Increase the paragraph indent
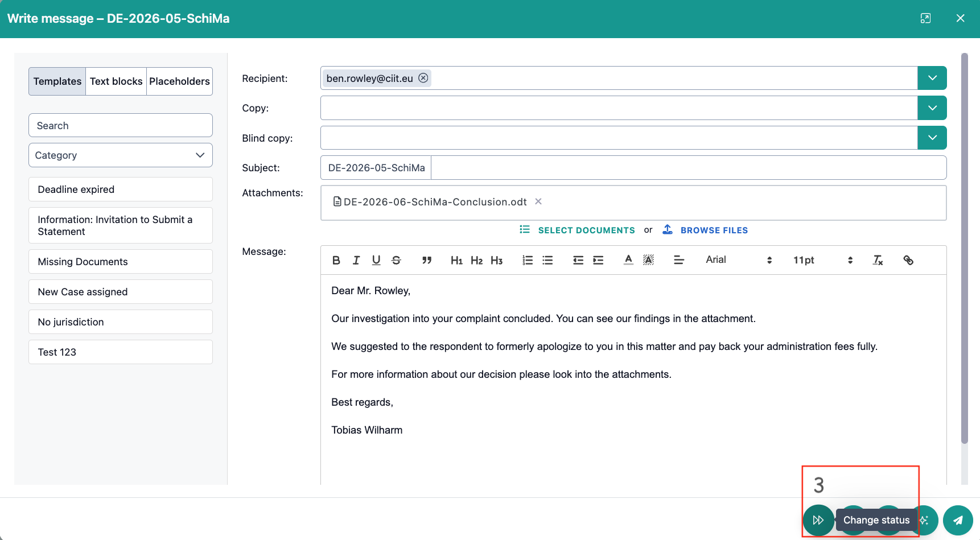This screenshot has height=540, width=980. (598, 260)
